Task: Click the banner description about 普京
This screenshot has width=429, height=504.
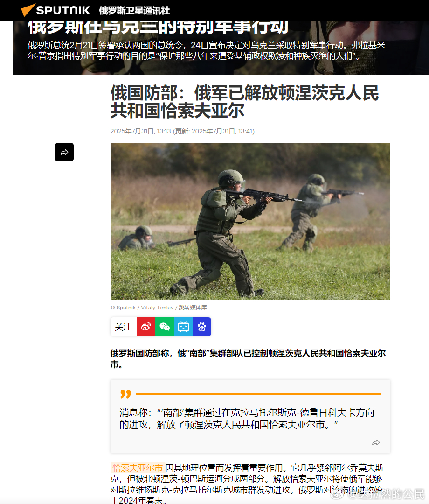Action: pyautogui.click(x=206, y=50)
